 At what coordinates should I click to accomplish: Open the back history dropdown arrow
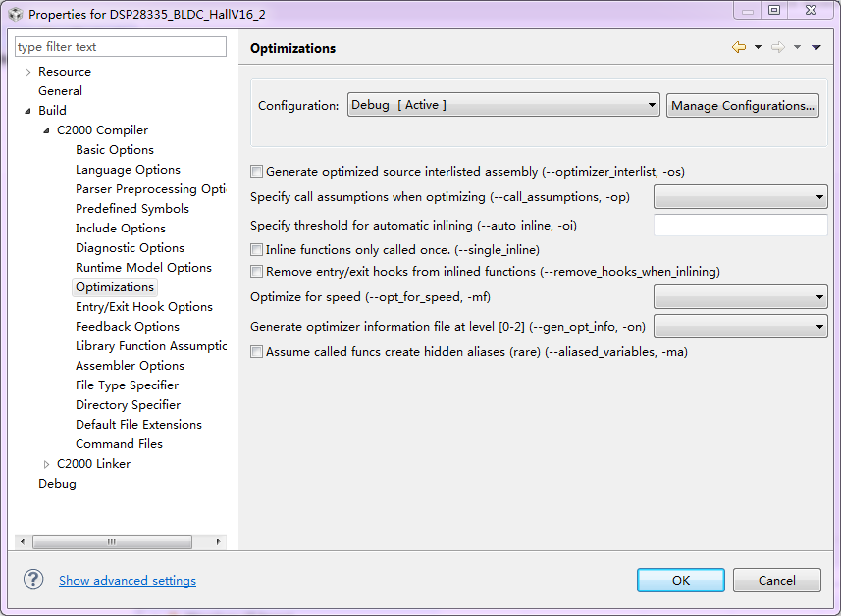758,47
